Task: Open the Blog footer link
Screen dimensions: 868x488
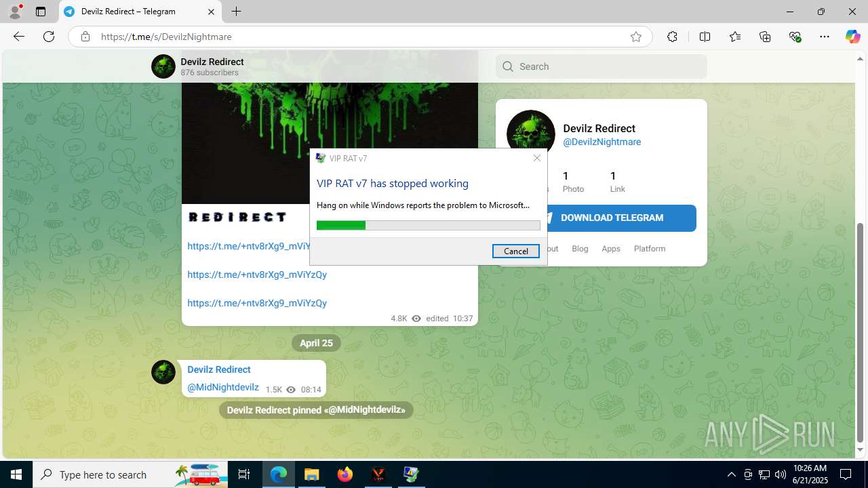Action: [x=580, y=249]
